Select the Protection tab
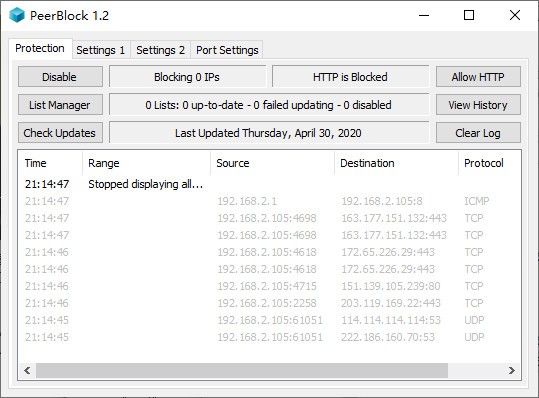This screenshot has width=539, height=398. 40,48
